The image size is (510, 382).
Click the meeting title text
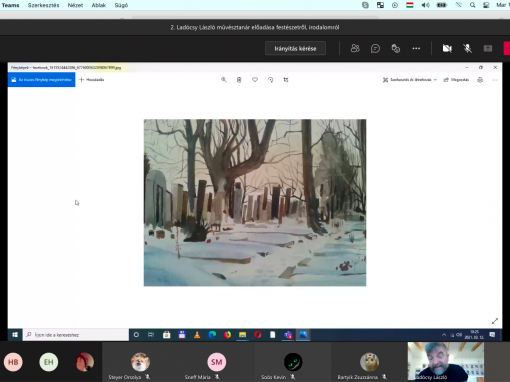[255, 27]
